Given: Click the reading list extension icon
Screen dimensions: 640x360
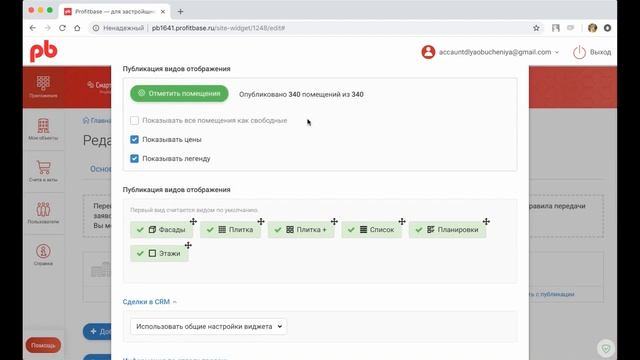Looking at the screenshot, I should point(556,28).
